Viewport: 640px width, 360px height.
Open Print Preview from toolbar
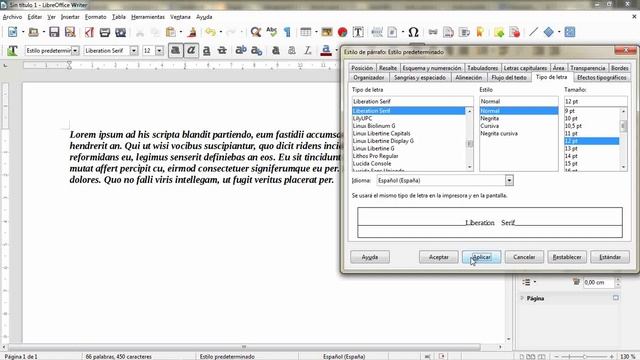tap(120, 32)
